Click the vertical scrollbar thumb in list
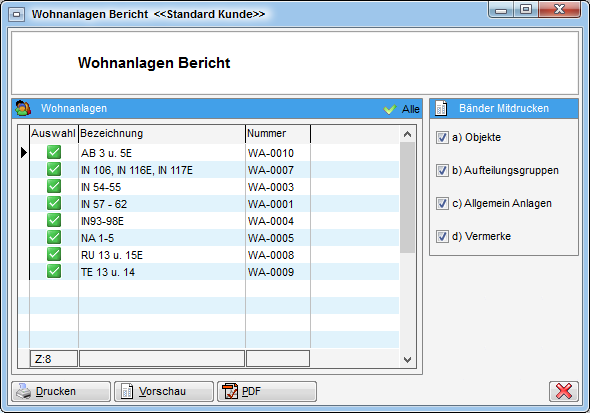The width and height of the screenshot is (590, 413). pos(407,197)
